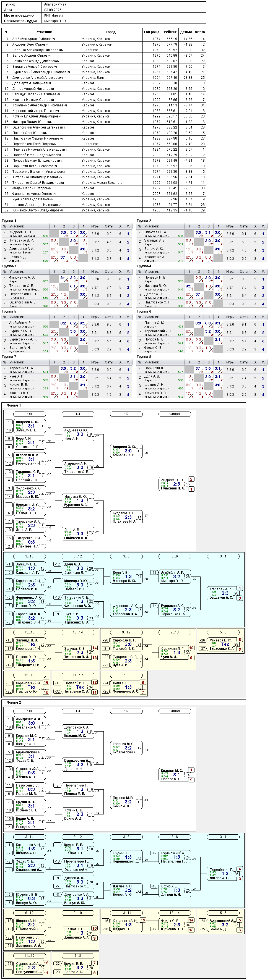Select the 1/4 round label in Финал-1
The image size is (270, 980).
click(78, 414)
